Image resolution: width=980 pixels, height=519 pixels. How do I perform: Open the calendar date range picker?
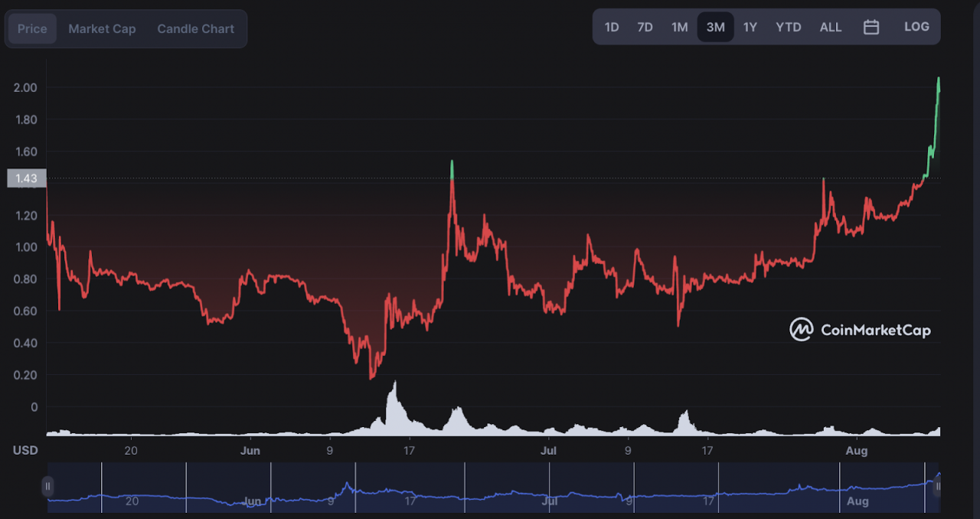tap(871, 27)
